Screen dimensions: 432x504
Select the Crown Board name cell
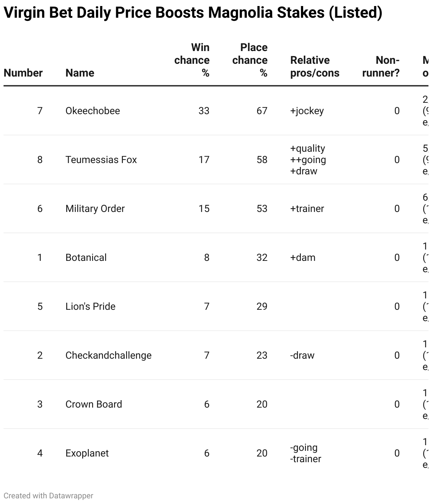coord(93,404)
